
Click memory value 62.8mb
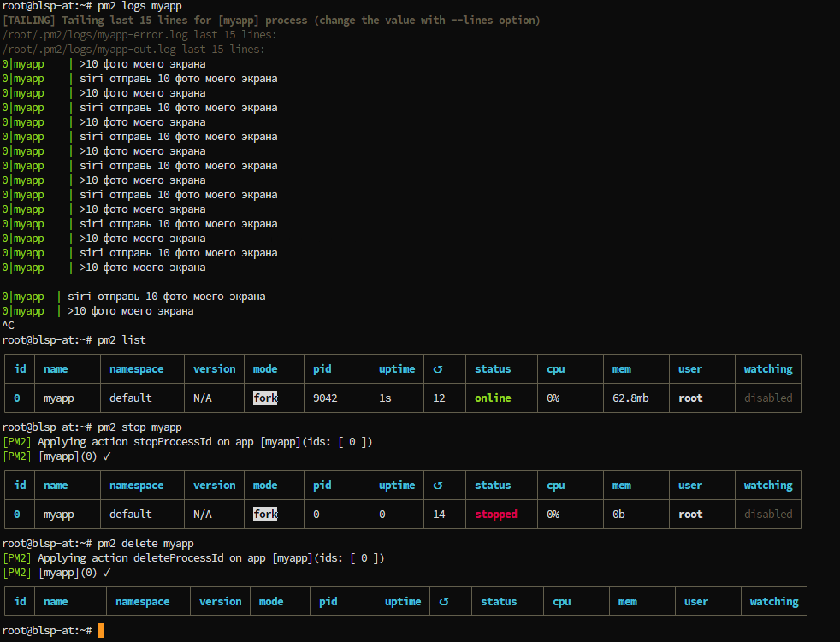point(630,398)
